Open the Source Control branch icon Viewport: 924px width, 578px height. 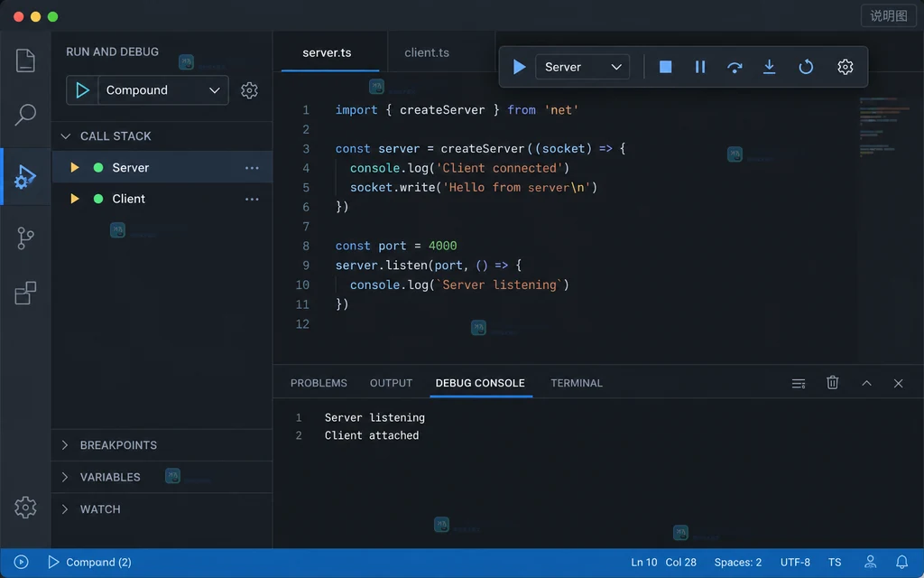pyautogui.click(x=25, y=238)
